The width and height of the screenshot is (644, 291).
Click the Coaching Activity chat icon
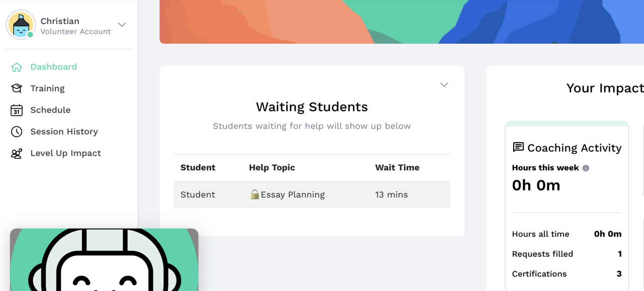518,147
